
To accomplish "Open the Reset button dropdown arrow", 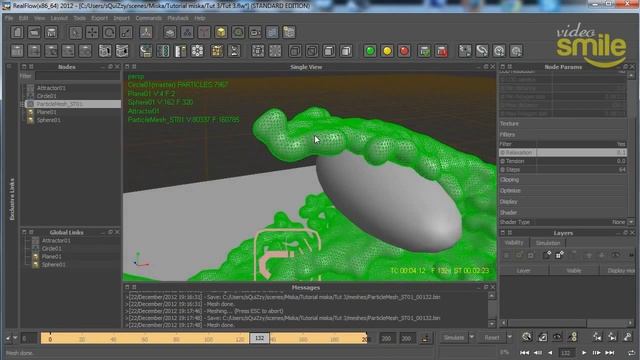I will (x=509, y=337).
